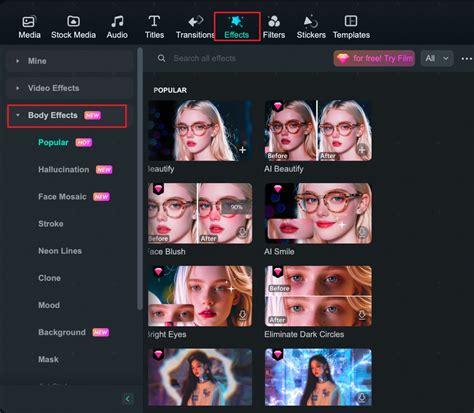This screenshot has height=413, width=474.
Task: Click the premium gem on Eliminate Dark Circles
Action: (x=278, y=272)
